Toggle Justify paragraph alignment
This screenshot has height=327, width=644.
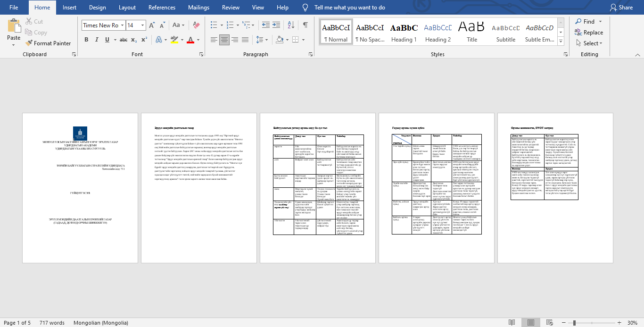click(244, 40)
